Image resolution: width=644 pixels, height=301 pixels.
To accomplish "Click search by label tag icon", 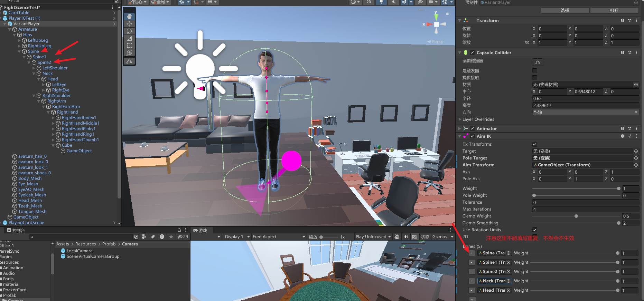I will point(153,237).
